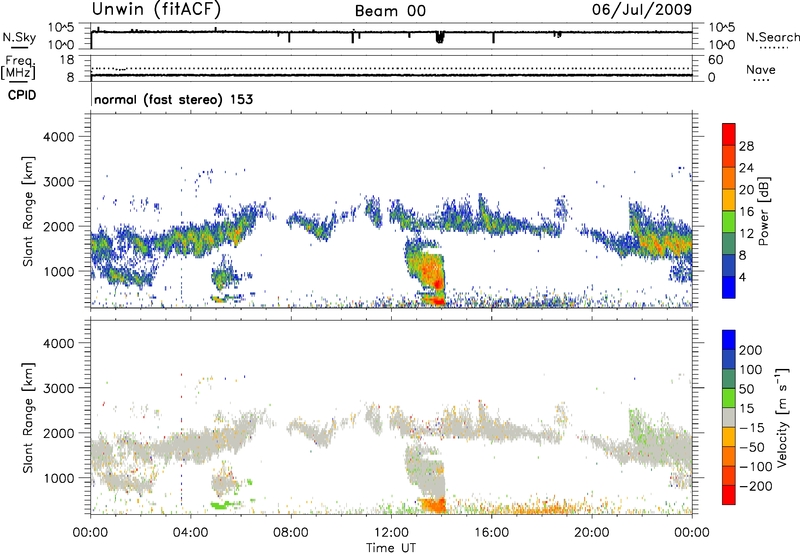
Task: Click the '-200' velocity colorbar value
Action: tap(755, 486)
